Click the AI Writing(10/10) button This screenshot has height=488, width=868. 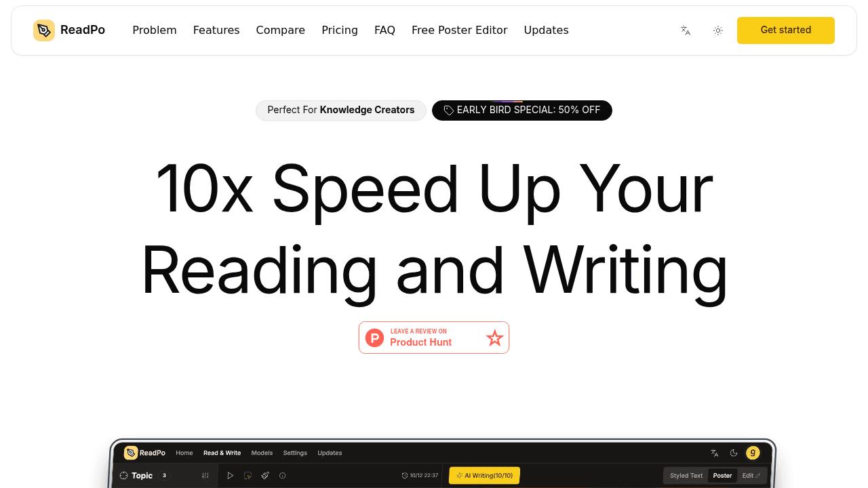(x=484, y=476)
